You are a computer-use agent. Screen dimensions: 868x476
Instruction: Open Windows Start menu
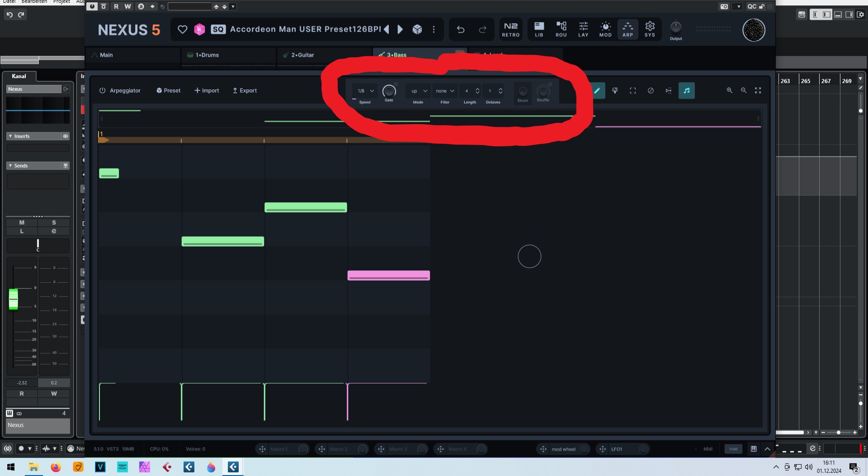click(11, 467)
